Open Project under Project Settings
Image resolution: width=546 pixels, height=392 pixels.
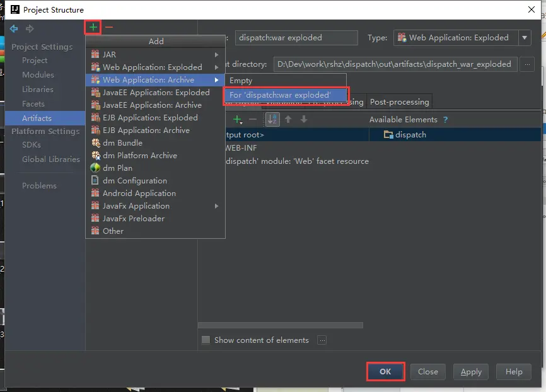pyautogui.click(x=35, y=61)
